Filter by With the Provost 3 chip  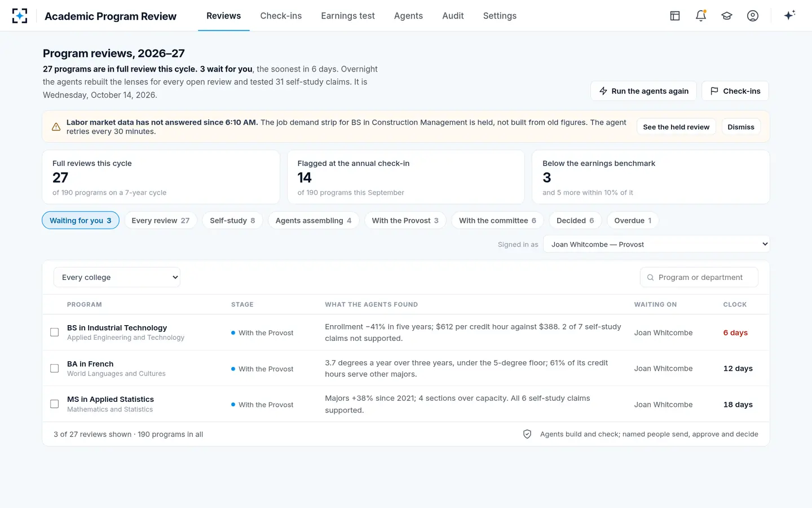click(x=405, y=220)
